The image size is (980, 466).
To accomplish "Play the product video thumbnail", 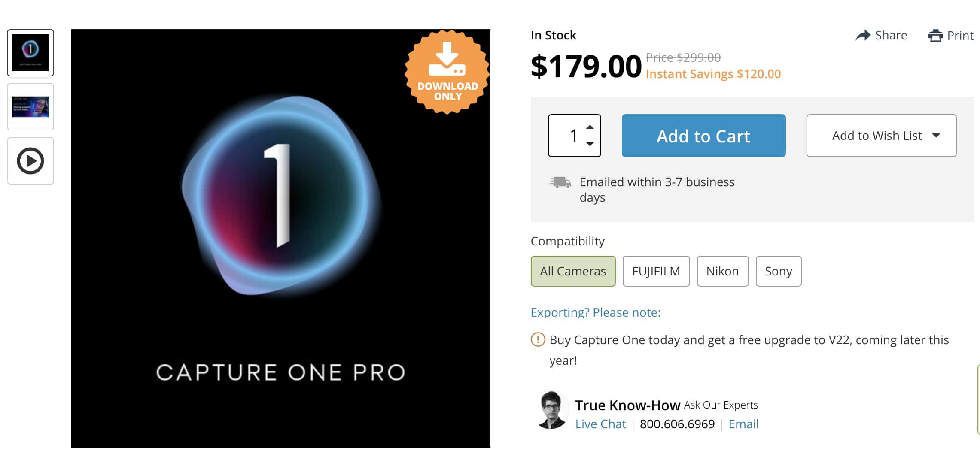I will (x=30, y=161).
